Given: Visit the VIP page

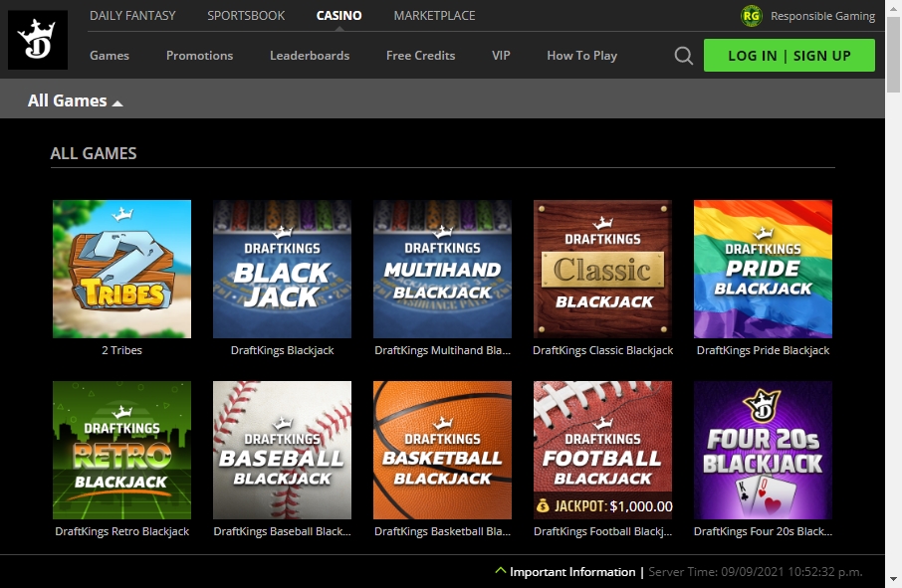Looking at the screenshot, I should coord(501,56).
